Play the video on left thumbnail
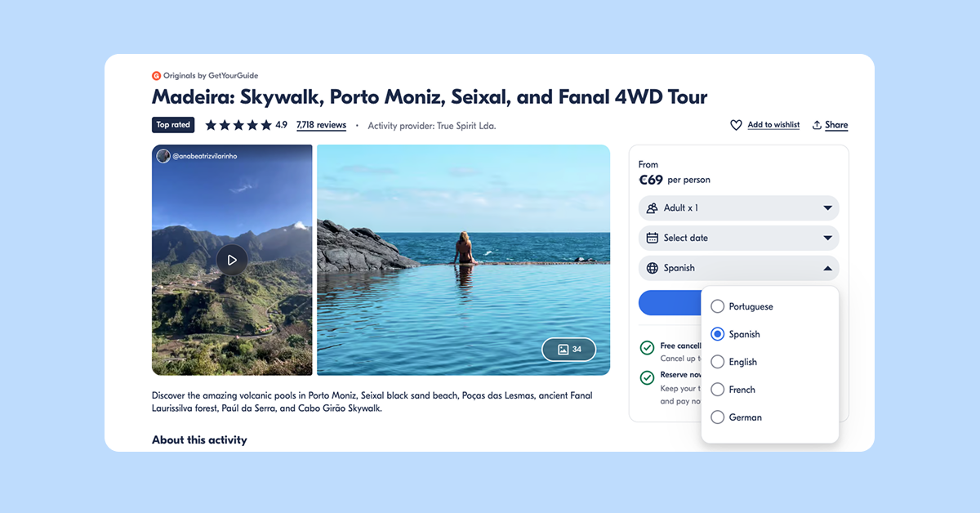The height and width of the screenshot is (513, 980). tap(232, 260)
